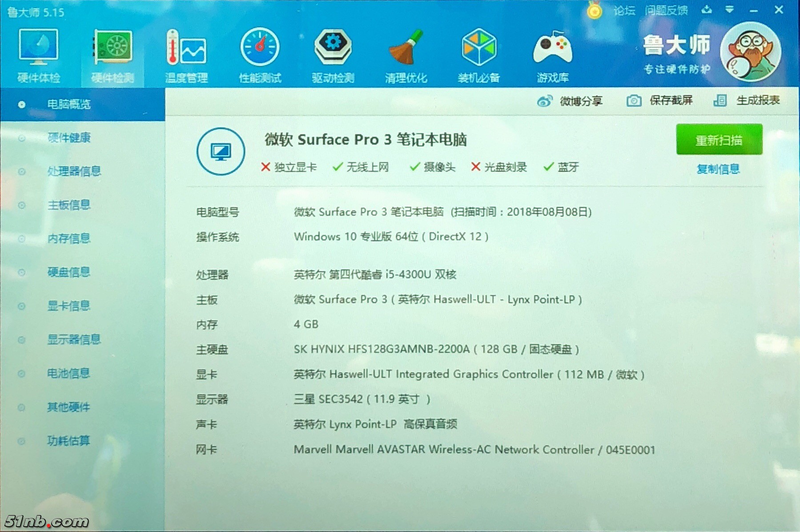
Task: Open the 游戏库 gamepad icon
Action: tap(552, 48)
